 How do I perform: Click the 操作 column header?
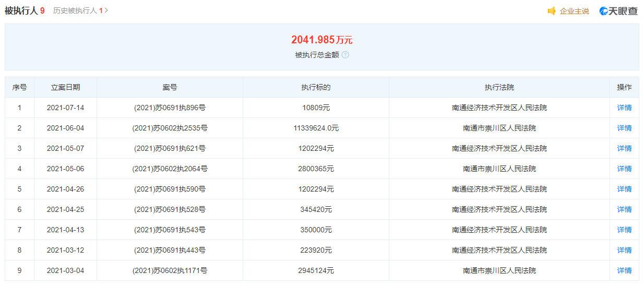point(624,87)
